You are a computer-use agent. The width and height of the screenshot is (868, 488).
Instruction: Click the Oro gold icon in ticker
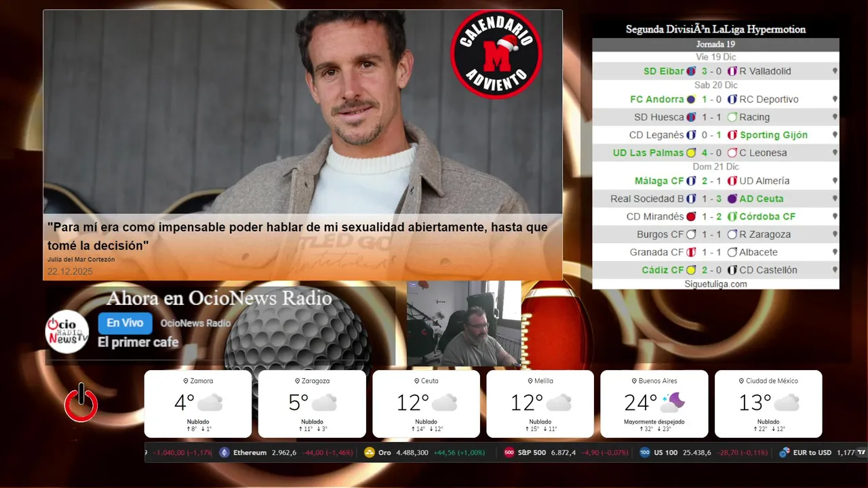click(x=370, y=453)
